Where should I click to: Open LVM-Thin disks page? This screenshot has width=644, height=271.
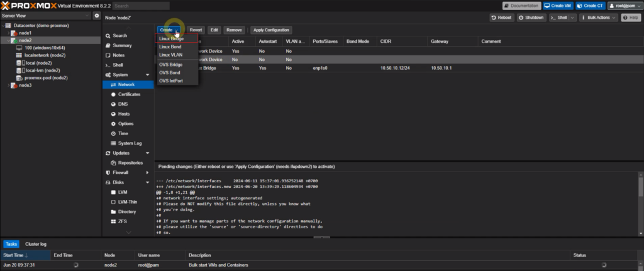(127, 202)
